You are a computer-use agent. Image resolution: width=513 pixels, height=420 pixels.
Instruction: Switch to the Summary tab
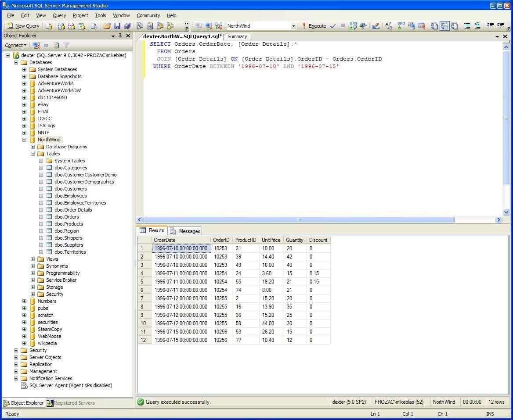(237, 36)
